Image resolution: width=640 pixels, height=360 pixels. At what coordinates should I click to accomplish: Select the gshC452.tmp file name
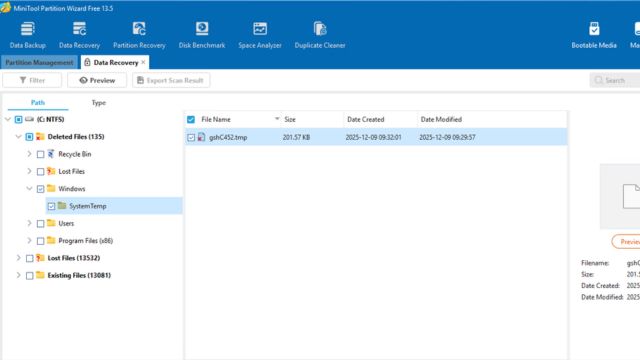coord(228,137)
